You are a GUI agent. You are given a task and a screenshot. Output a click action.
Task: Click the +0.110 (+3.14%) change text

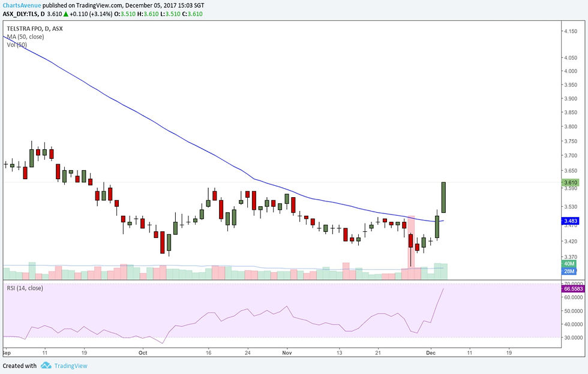coord(91,14)
